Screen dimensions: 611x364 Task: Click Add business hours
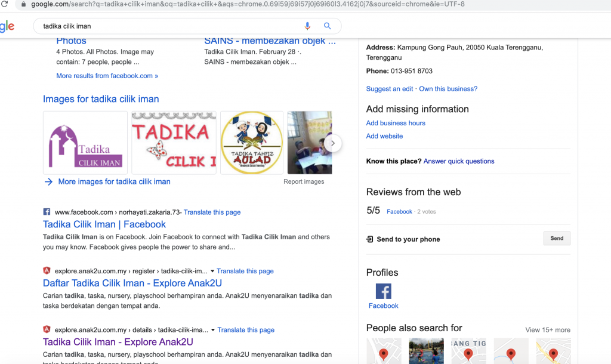click(x=396, y=123)
